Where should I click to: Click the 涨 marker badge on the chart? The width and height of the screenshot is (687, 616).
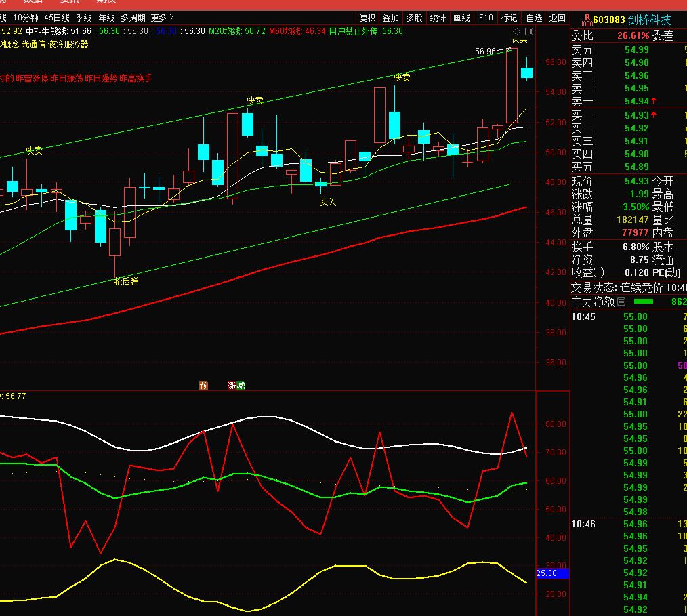[232, 385]
